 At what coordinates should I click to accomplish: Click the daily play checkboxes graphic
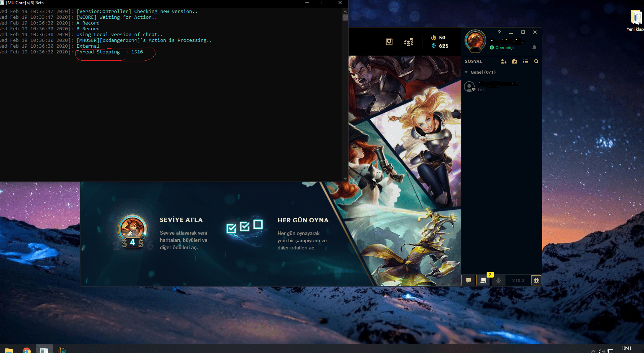point(244,227)
